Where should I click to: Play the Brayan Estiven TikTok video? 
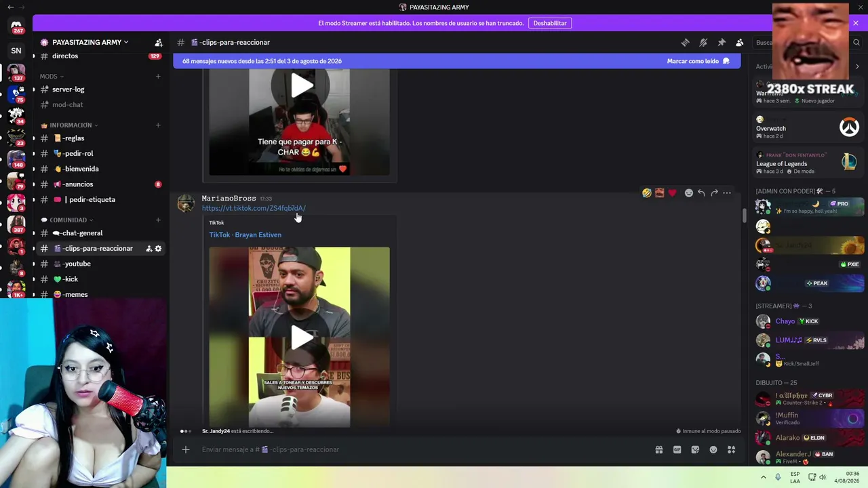tap(302, 337)
